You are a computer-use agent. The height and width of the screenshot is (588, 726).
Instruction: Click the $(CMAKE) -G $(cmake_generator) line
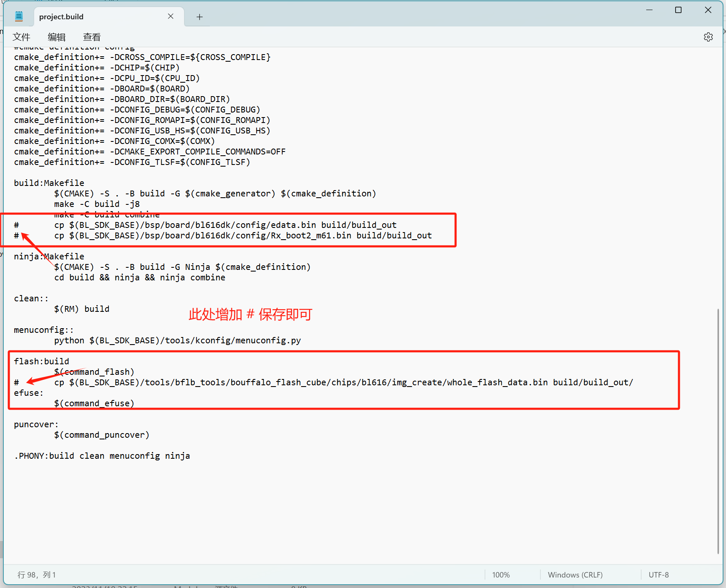[215, 193]
